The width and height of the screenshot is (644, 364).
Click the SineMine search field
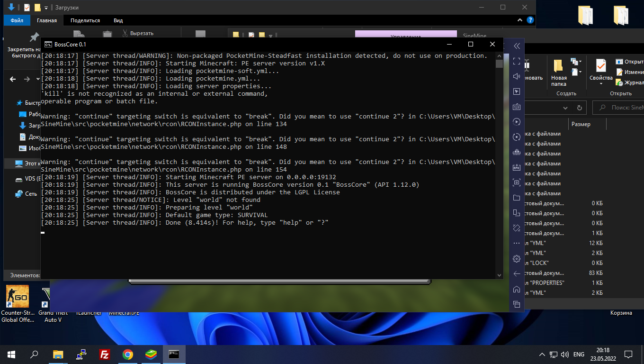(x=618, y=108)
